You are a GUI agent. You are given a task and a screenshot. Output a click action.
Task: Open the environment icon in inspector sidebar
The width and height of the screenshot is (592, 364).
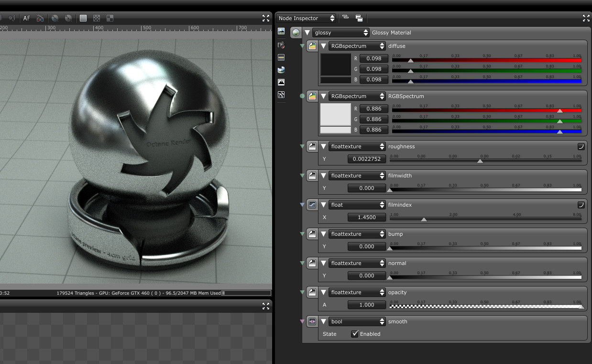tap(281, 70)
